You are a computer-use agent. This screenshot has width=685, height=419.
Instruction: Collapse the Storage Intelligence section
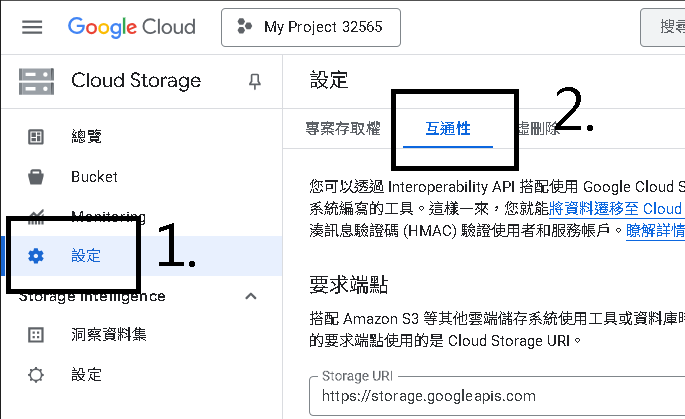tap(251, 296)
